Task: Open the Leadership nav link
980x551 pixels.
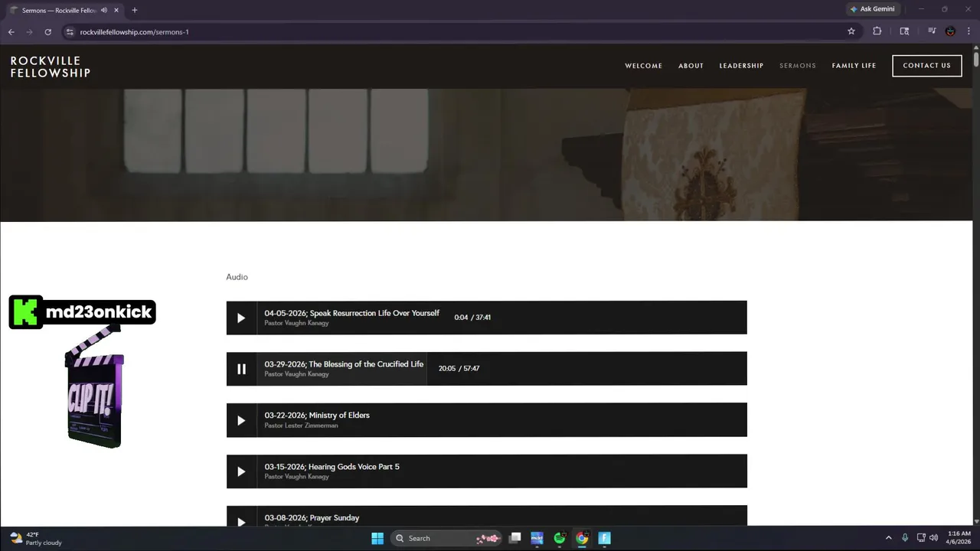Action: (741, 66)
